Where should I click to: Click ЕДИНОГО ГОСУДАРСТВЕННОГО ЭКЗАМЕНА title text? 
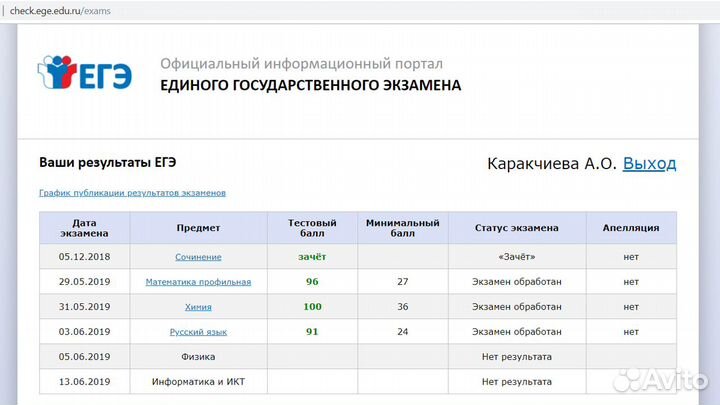coord(310,85)
